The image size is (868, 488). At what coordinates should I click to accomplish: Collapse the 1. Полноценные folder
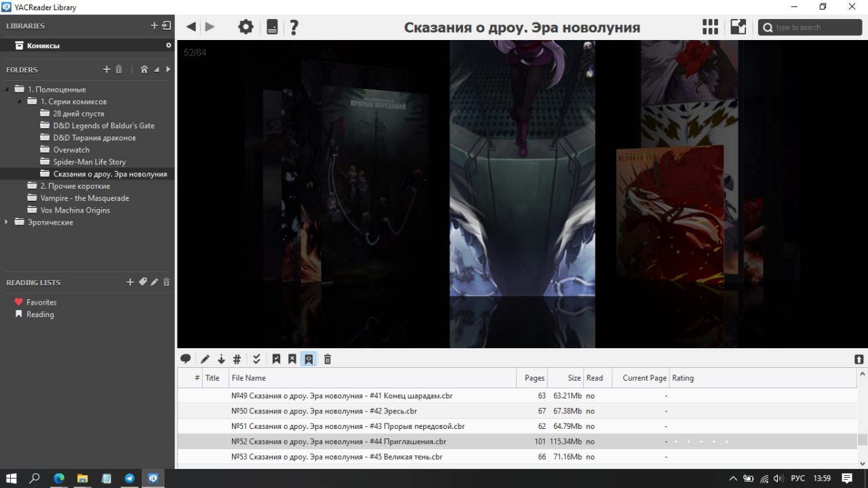7,89
